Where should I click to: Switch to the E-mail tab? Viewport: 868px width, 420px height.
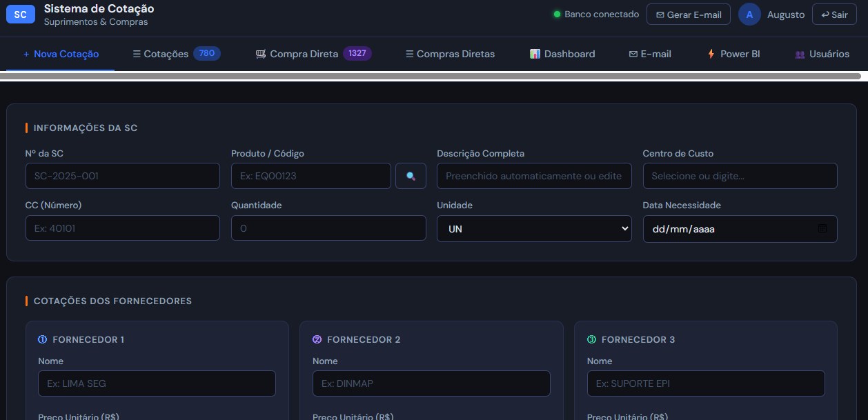click(x=650, y=54)
